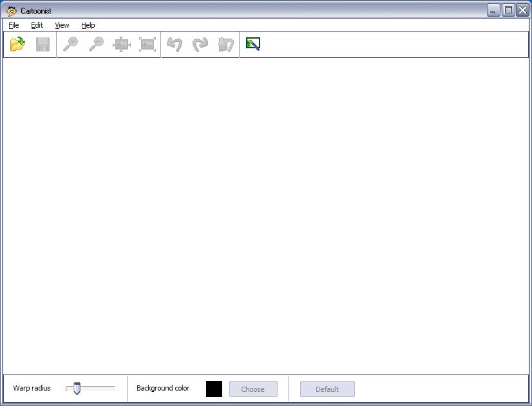
Task: Click the Choose background color button
Action: point(254,389)
